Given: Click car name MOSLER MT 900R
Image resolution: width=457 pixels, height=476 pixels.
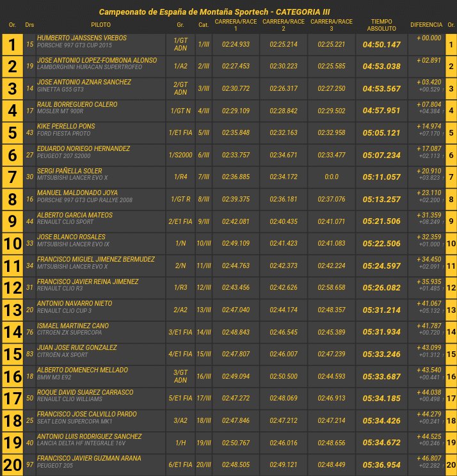Looking at the screenshot, I should [x=60, y=111].
